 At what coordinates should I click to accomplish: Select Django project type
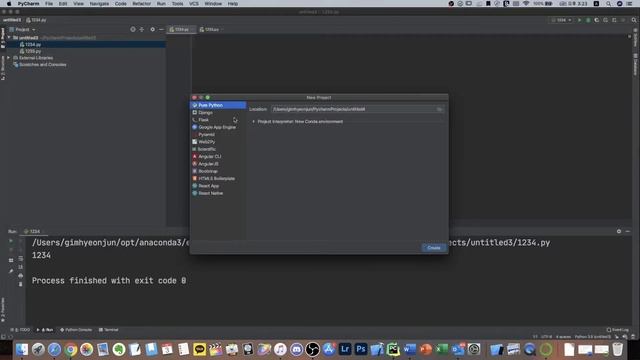(x=218, y=113)
